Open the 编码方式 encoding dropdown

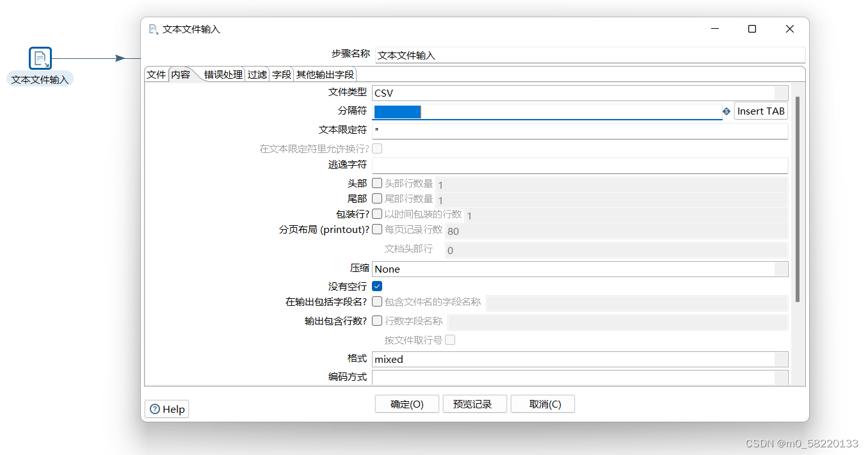tap(780, 378)
